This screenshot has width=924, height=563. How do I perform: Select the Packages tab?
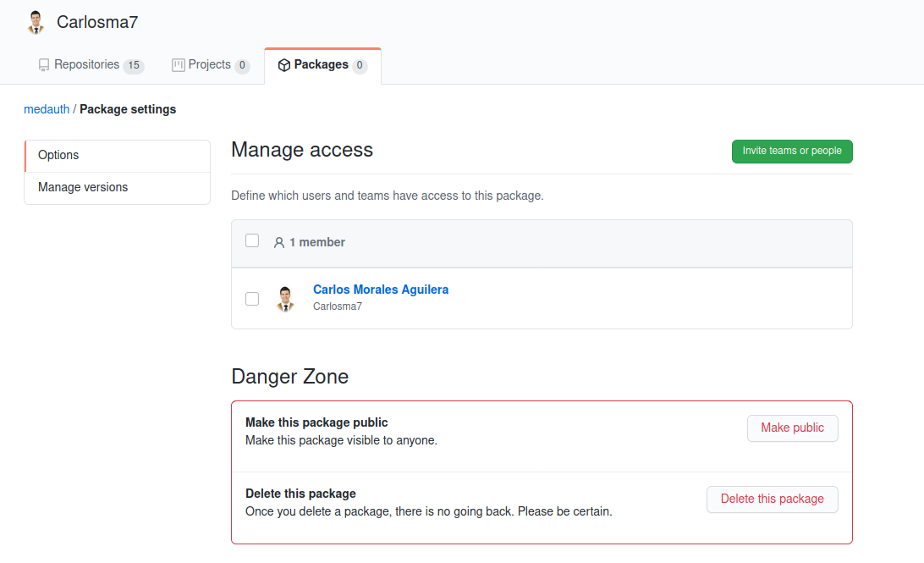coord(323,66)
